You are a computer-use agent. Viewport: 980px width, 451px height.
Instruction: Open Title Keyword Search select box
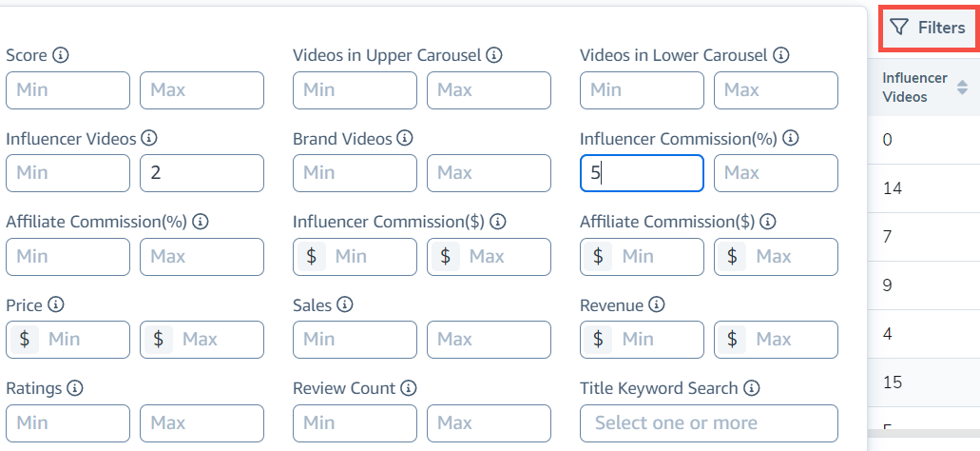pos(708,423)
